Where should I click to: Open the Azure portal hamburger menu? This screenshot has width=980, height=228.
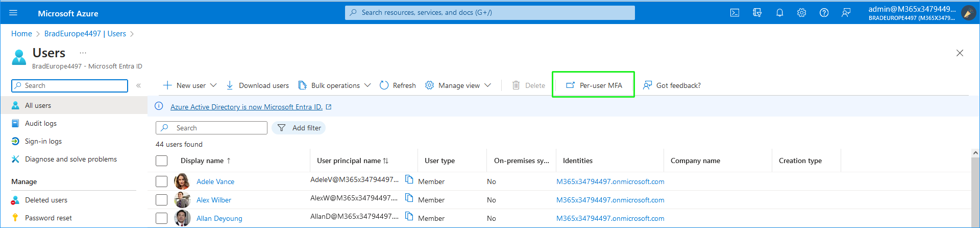pyautogui.click(x=13, y=13)
